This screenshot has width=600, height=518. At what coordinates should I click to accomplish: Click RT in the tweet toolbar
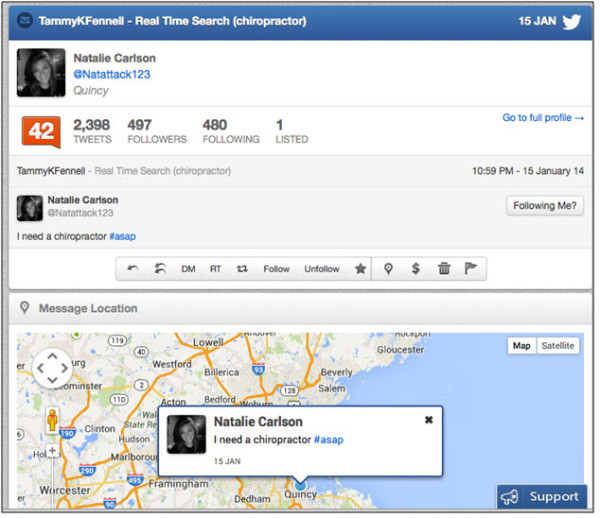(x=215, y=269)
